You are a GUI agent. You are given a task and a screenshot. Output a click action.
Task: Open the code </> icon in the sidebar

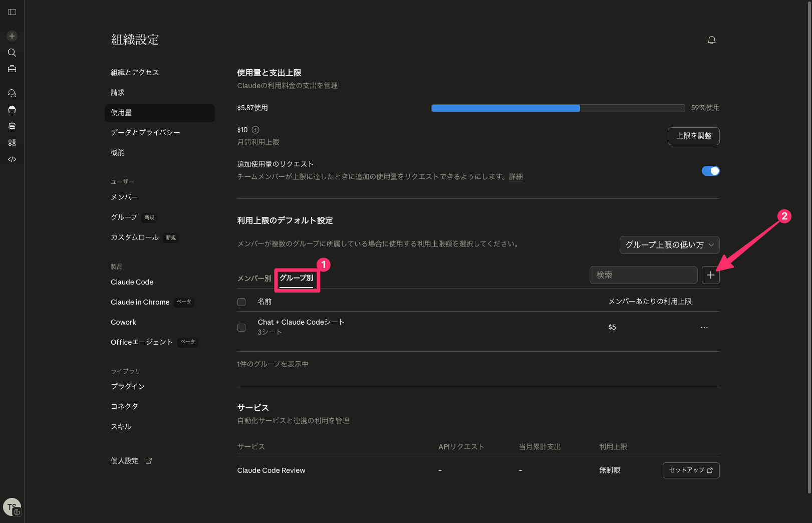tap(12, 159)
